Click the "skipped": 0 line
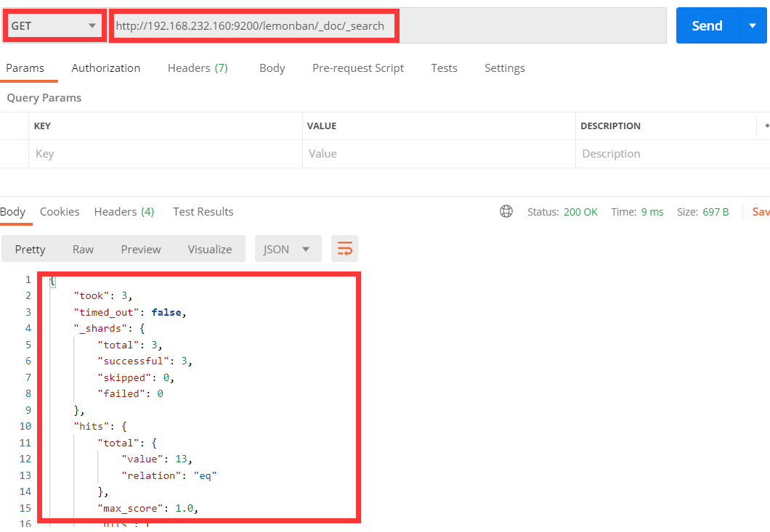770x532 pixels. tap(136, 378)
